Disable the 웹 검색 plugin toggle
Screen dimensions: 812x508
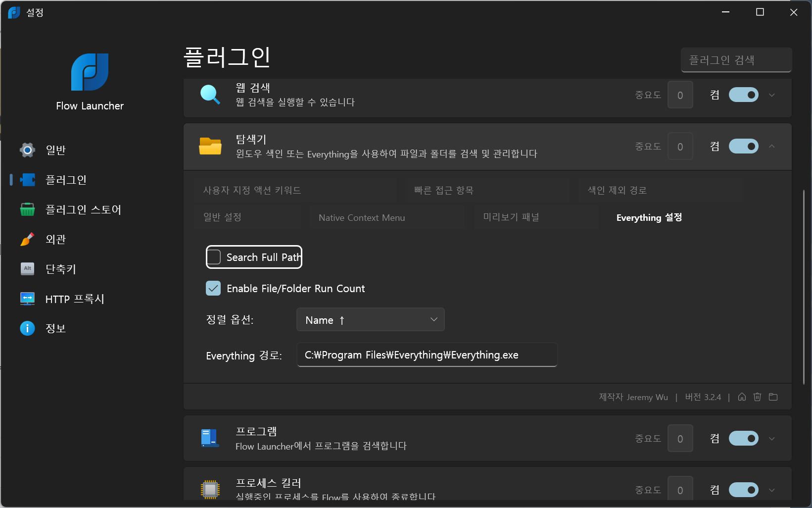[x=743, y=95]
